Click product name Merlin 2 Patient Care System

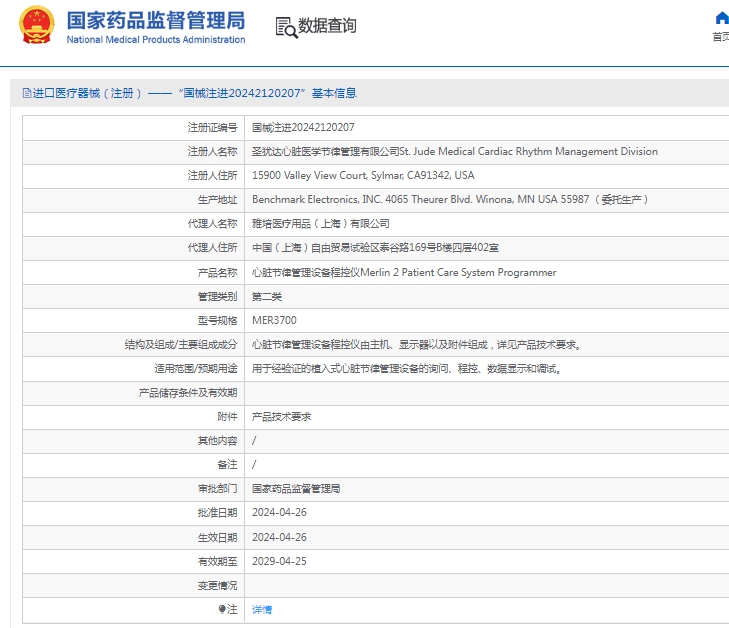coord(404,272)
